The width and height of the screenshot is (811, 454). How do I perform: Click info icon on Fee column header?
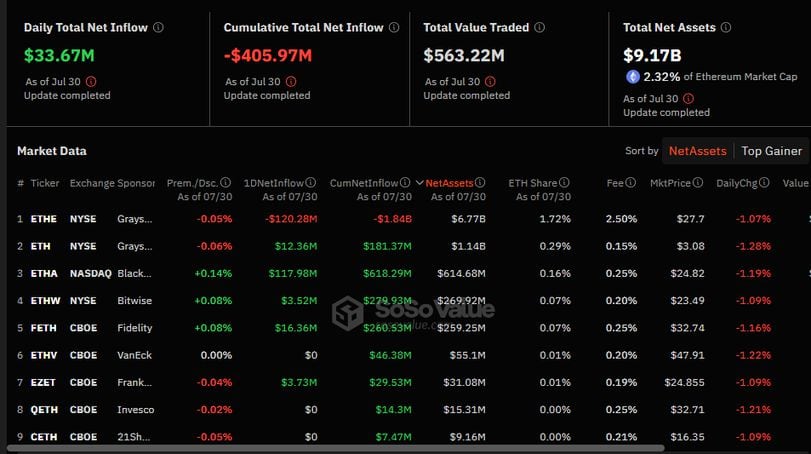click(630, 183)
